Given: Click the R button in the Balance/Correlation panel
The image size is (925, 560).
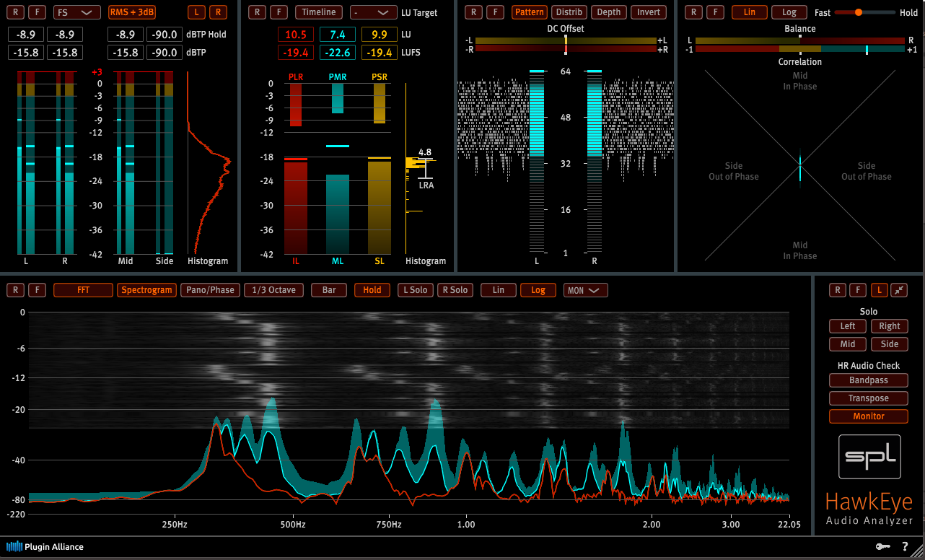Looking at the screenshot, I should click(x=693, y=12).
